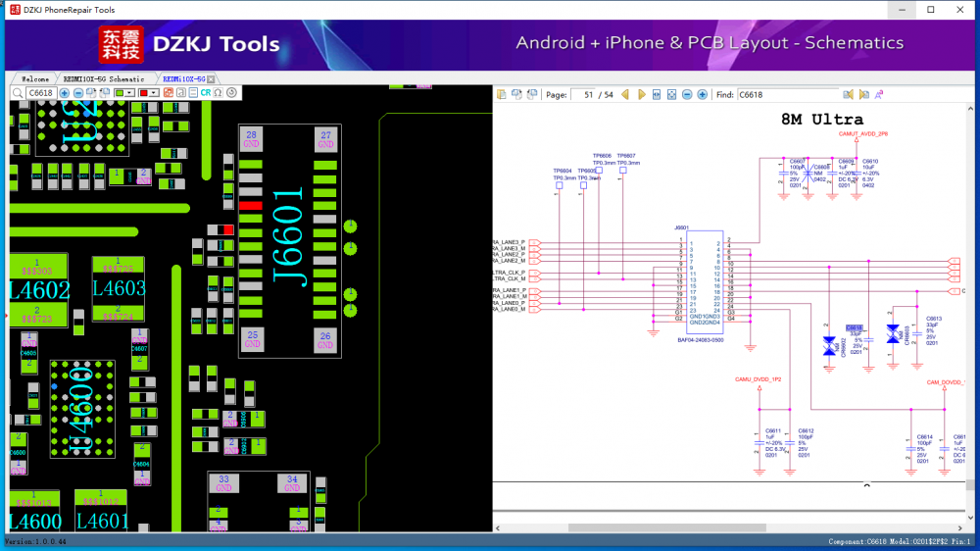Image resolution: width=980 pixels, height=551 pixels.
Task: Click the schematic scrollbar left arrow
Action: 498,527
